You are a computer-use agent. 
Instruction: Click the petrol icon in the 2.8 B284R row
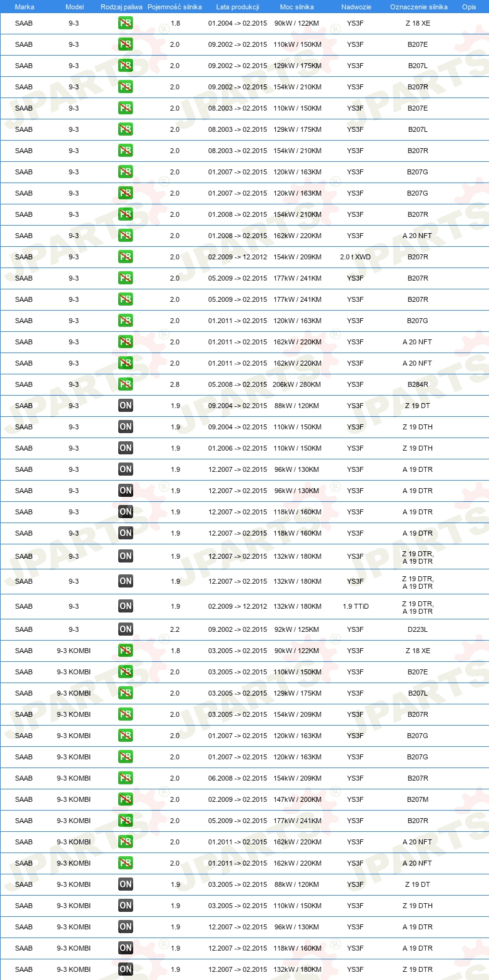point(125,385)
